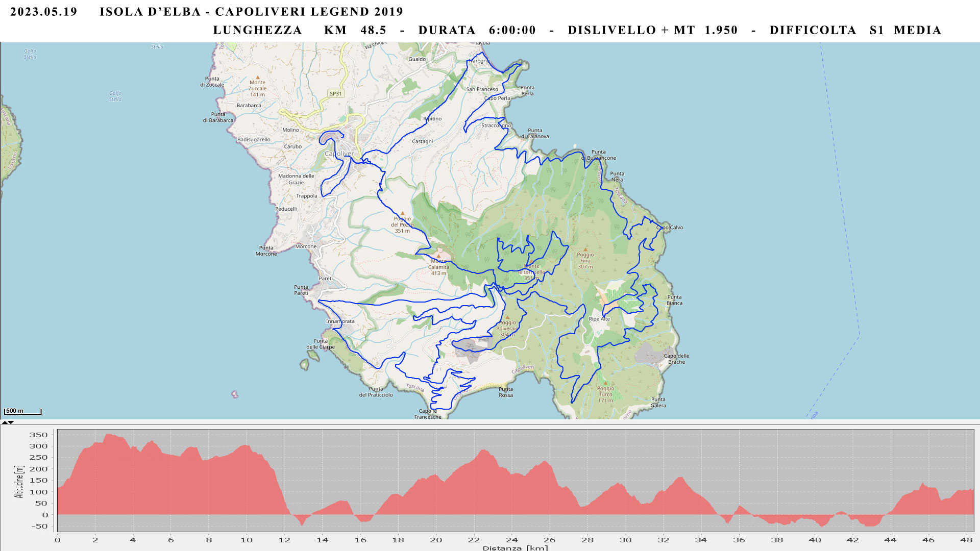Click the Molino place label
This screenshot has height=551, width=980.
[290, 130]
